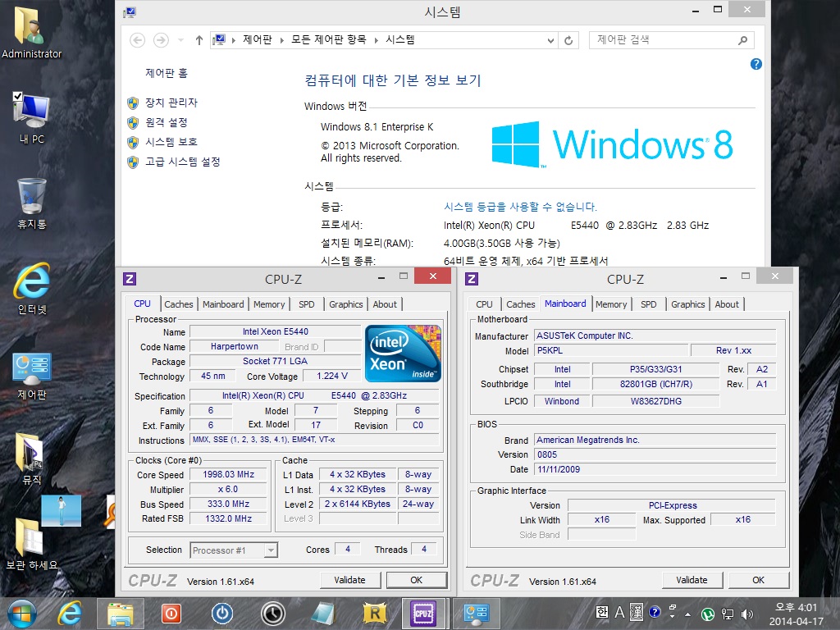Open the yellow R app on taskbar
Viewport: 840px width, 630px height.
point(374,614)
